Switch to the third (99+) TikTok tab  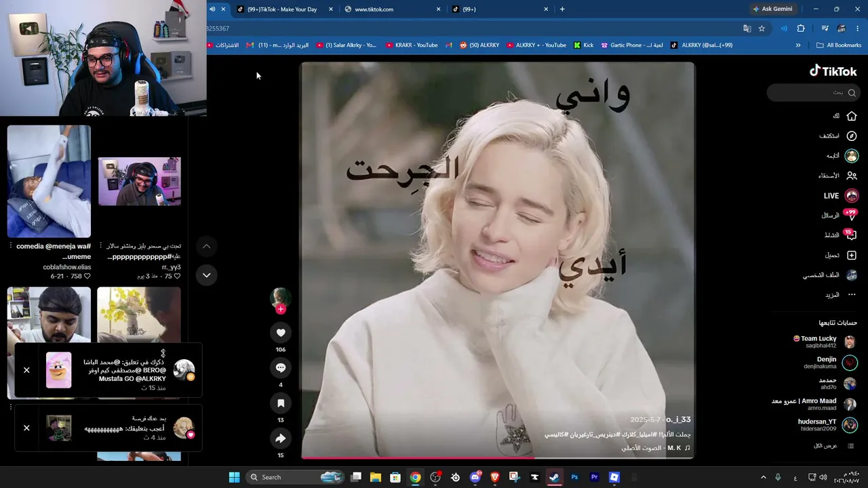coord(498,9)
